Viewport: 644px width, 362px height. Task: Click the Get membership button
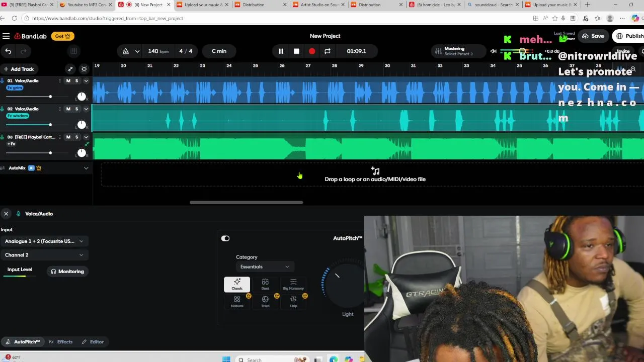(x=63, y=36)
